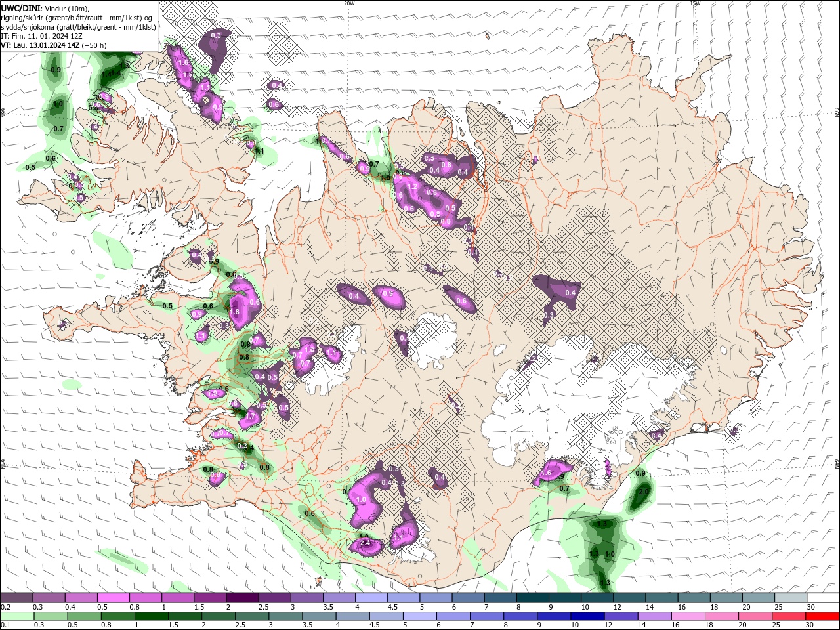Select bottom legend row swatch labeled 25

tap(790, 616)
